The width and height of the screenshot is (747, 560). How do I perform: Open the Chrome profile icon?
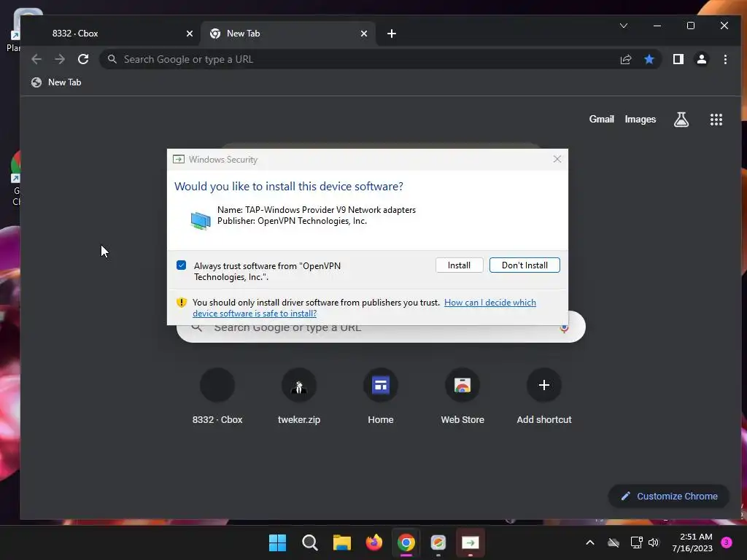(x=701, y=59)
